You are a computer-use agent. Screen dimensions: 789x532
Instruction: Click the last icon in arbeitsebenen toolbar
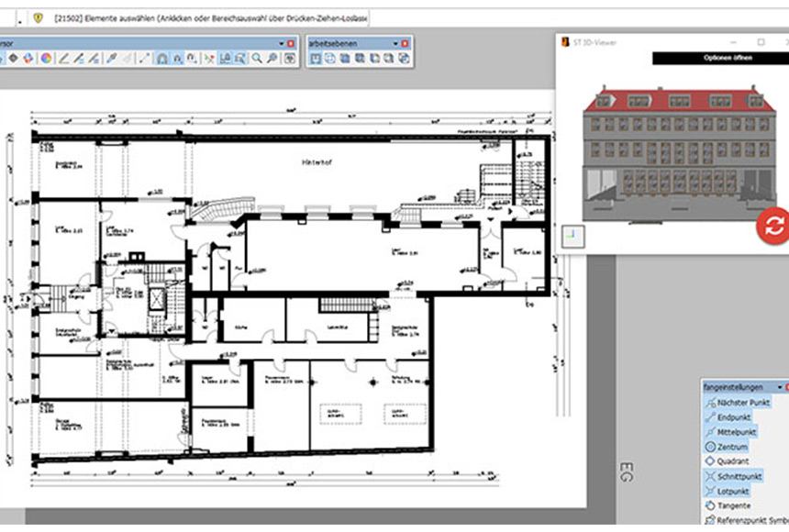pos(403,59)
